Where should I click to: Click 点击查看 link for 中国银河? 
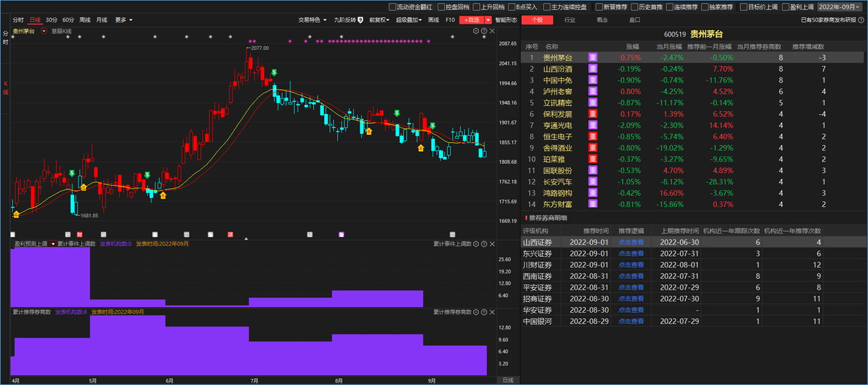pos(631,321)
